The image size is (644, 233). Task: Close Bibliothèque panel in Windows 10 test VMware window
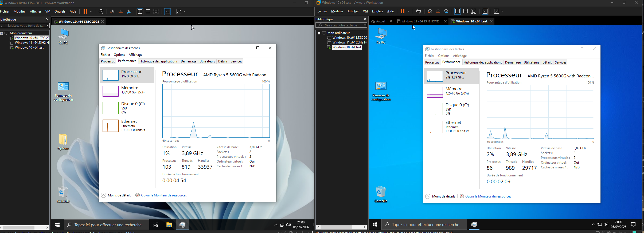[365, 19]
